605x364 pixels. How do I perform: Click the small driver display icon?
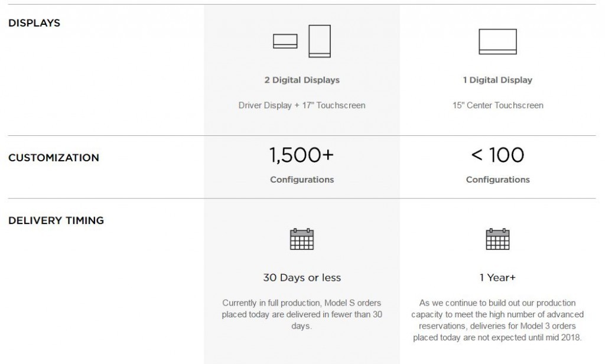(285, 41)
